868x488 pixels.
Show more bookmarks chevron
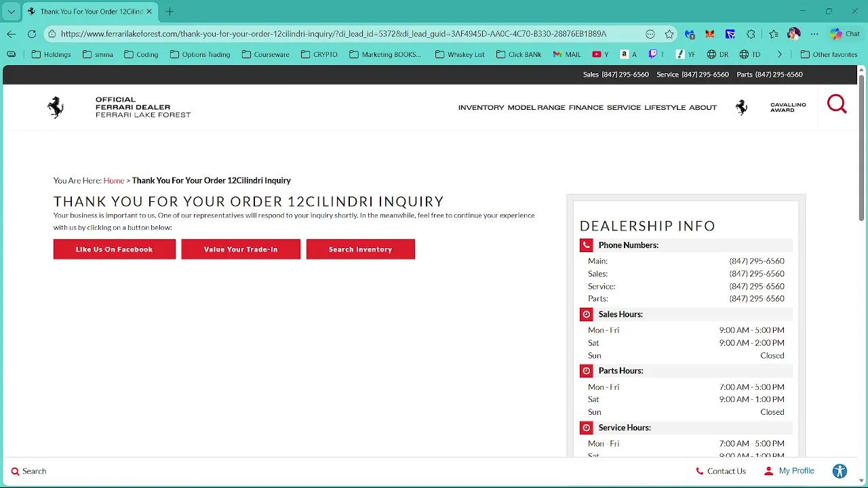779,54
